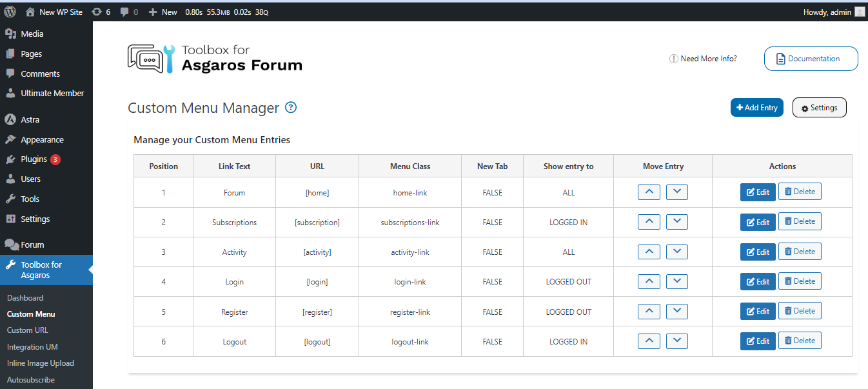Screen dimensions: 868x389
Task: Open the comments bubble in admin bar
Action: (x=129, y=12)
